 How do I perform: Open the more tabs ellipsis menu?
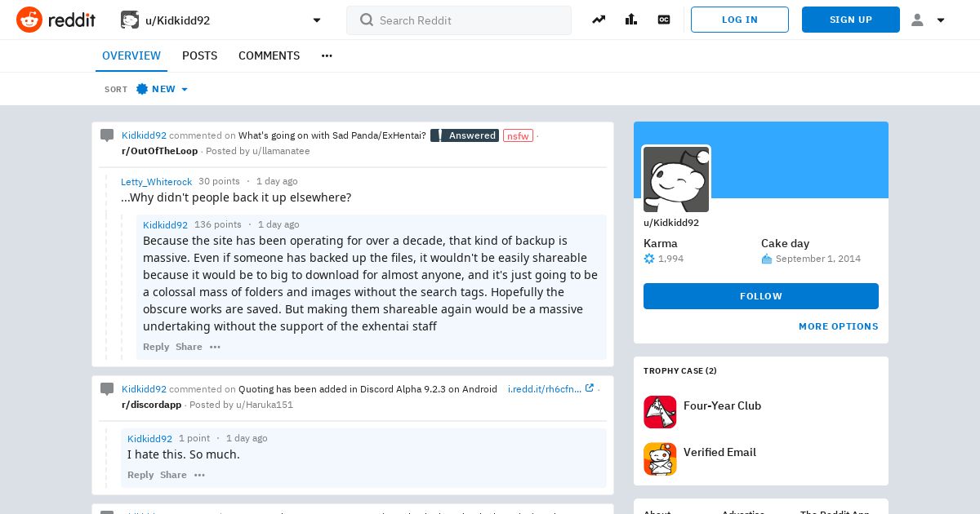pyautogui.click(x=327, y=55)
